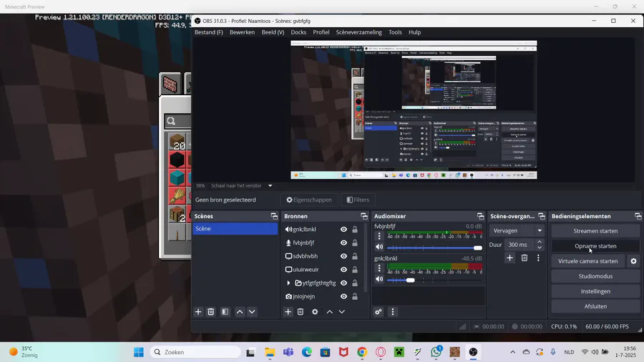Open Bestand (F) menu
The height and width of the screenshot is (362, 644).
209,32
